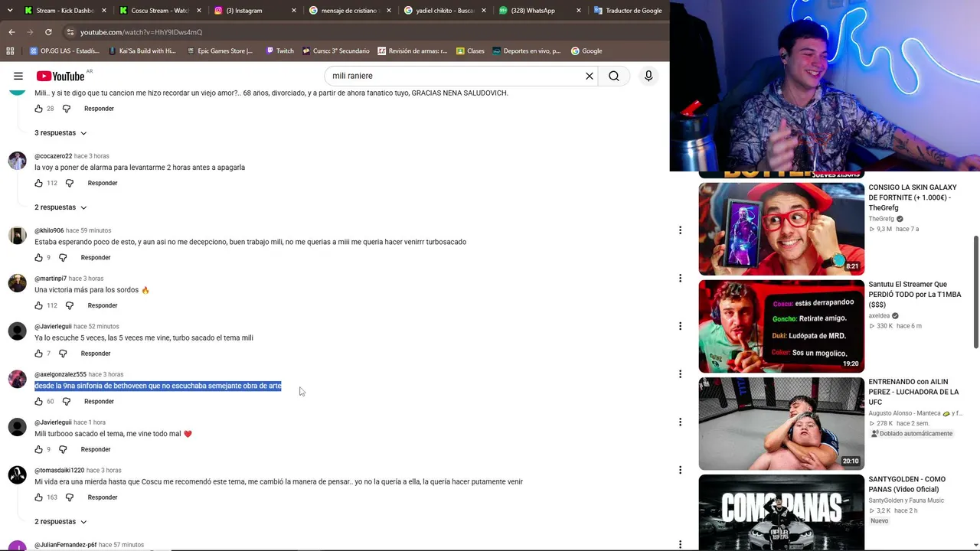Viewport: 980px width, 551px height.
Task: Like the comment by @khilo906
Action: click(39, 258)
